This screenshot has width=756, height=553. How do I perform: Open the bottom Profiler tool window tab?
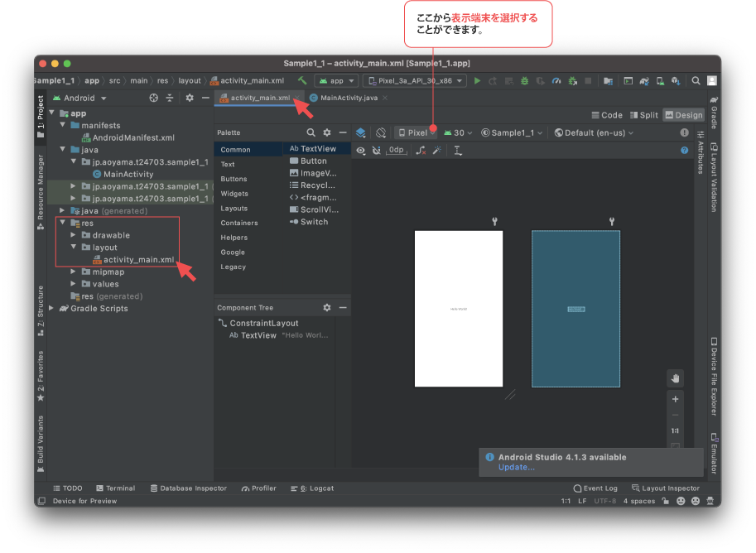click(x=259, y=488)
